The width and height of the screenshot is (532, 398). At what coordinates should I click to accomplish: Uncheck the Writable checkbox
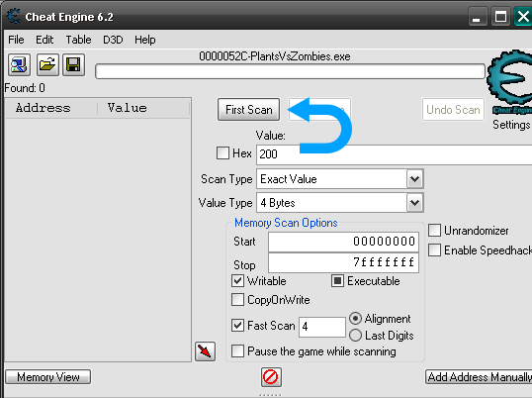(237, 281)
